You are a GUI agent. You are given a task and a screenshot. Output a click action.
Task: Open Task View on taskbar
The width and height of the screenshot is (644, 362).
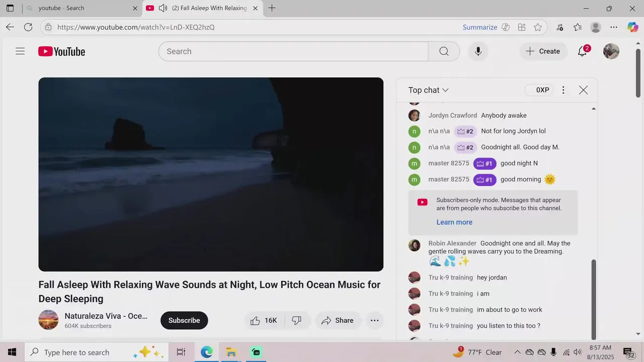[181, 352]
